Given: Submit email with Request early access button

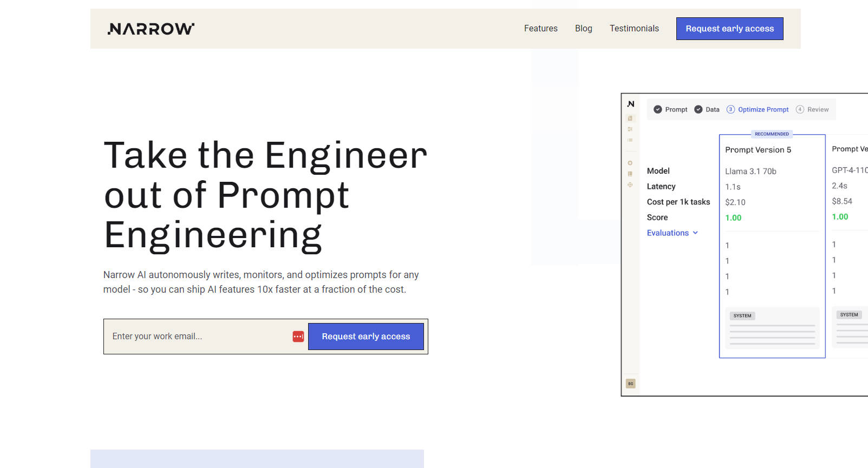Looking at the screenshot, I should [x=366, y=337].
